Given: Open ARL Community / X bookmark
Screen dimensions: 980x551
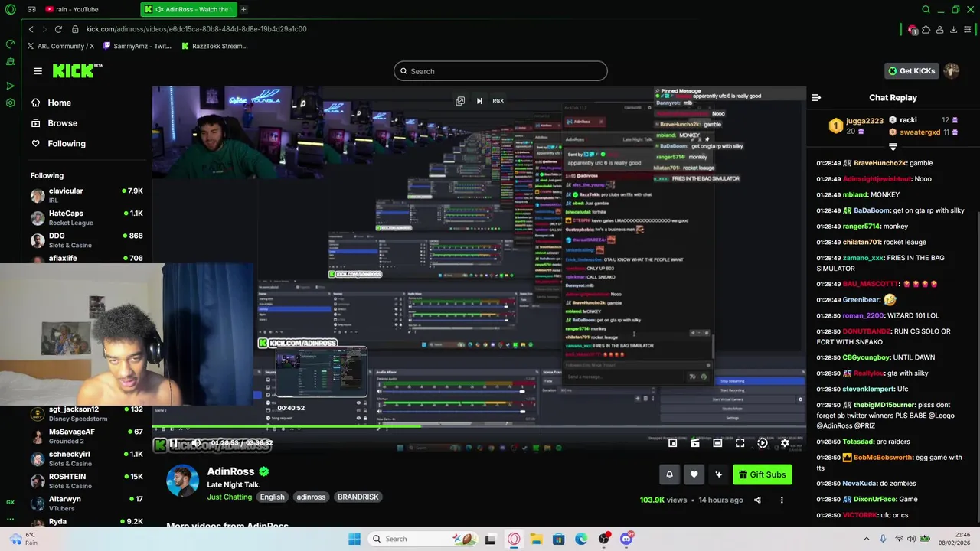Looking at the screenshot, I should 60,46.
